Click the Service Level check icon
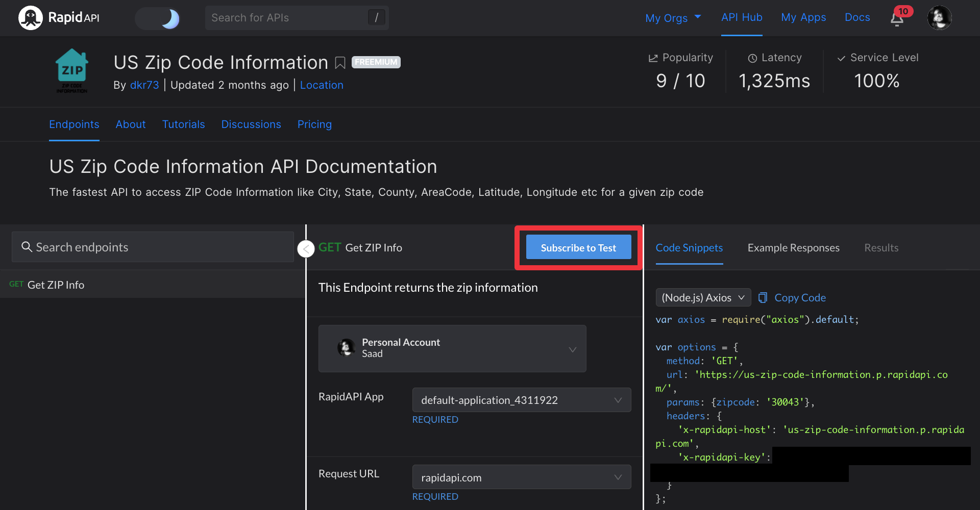 tap(841, 58)
